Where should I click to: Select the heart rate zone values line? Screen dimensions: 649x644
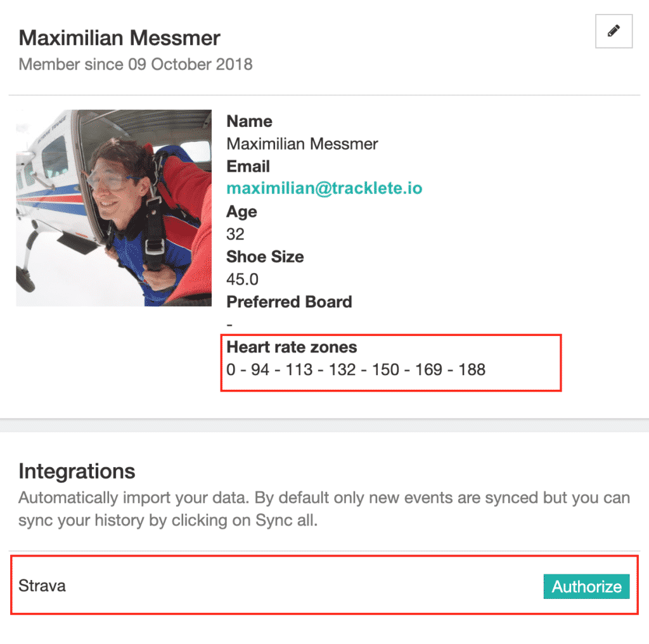pos(356,370)
